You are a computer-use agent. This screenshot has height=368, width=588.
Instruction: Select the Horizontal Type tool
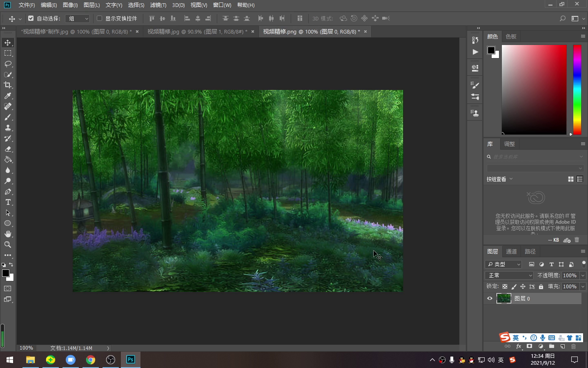8,202
